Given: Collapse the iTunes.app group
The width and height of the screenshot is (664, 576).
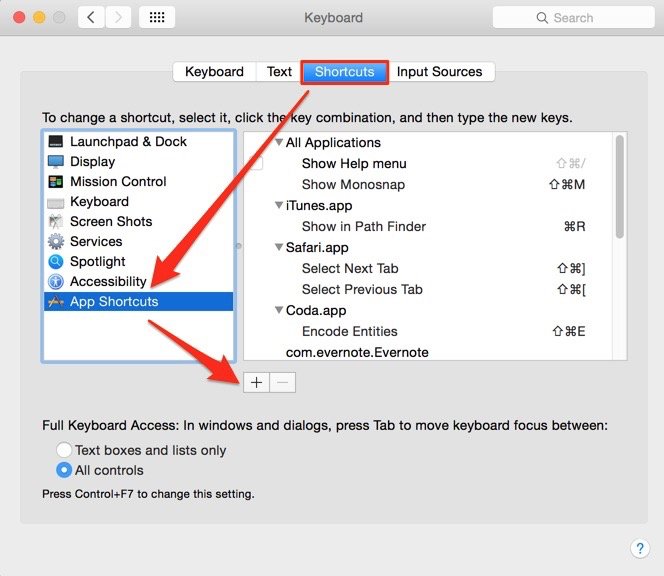Looking at the screenshot, I should click(279, 205).
